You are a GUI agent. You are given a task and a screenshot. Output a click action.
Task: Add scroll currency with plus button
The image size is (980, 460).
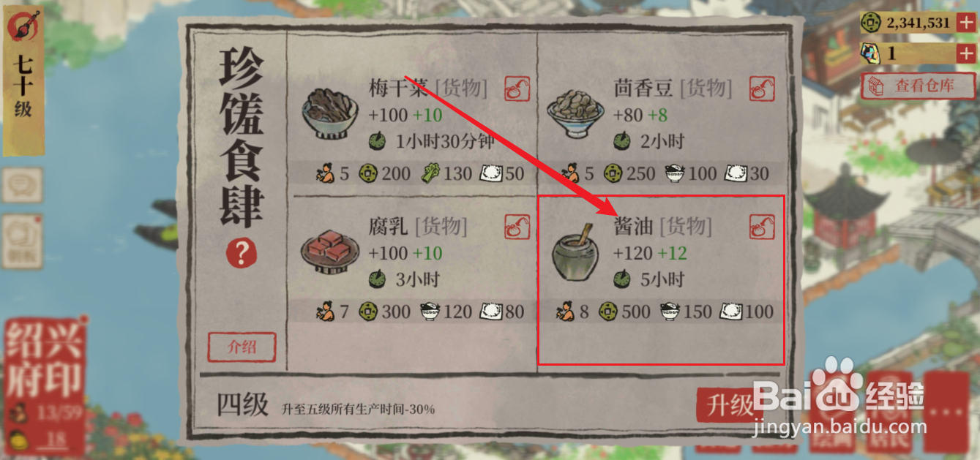[965, 53]
